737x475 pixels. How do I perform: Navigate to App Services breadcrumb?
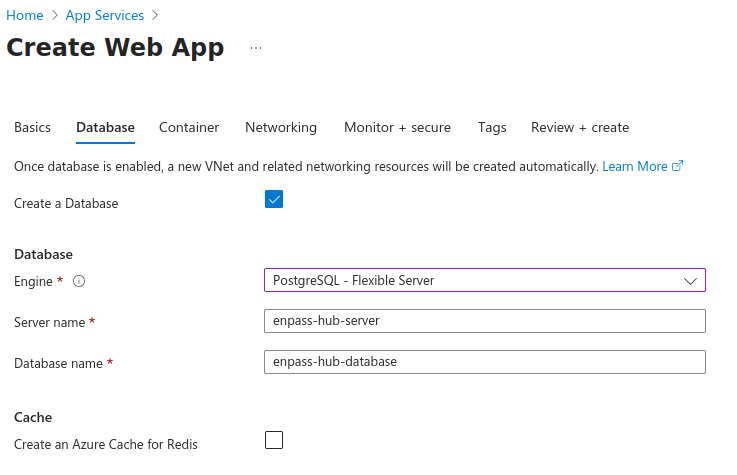point(104,16)
